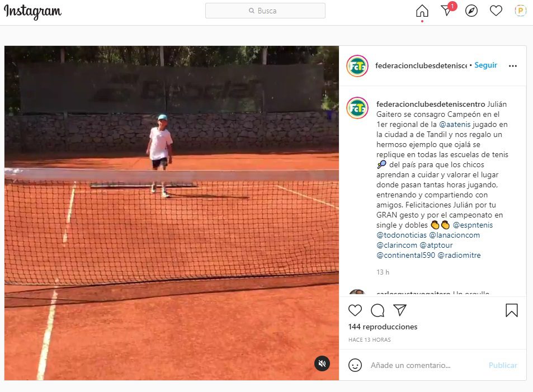Screen dimensions: 533x392
Task: Go to the Instagram home feed icon
Action: coord(422,11)
